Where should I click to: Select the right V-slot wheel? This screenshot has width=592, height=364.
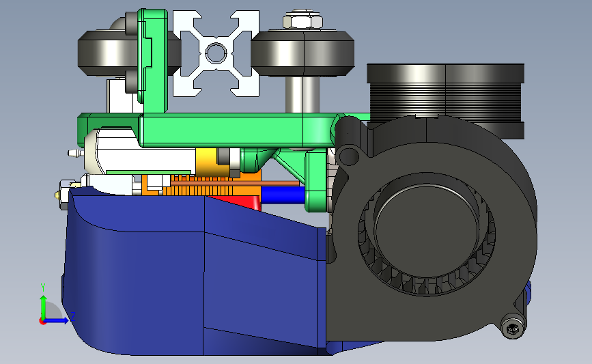point(302,54)
